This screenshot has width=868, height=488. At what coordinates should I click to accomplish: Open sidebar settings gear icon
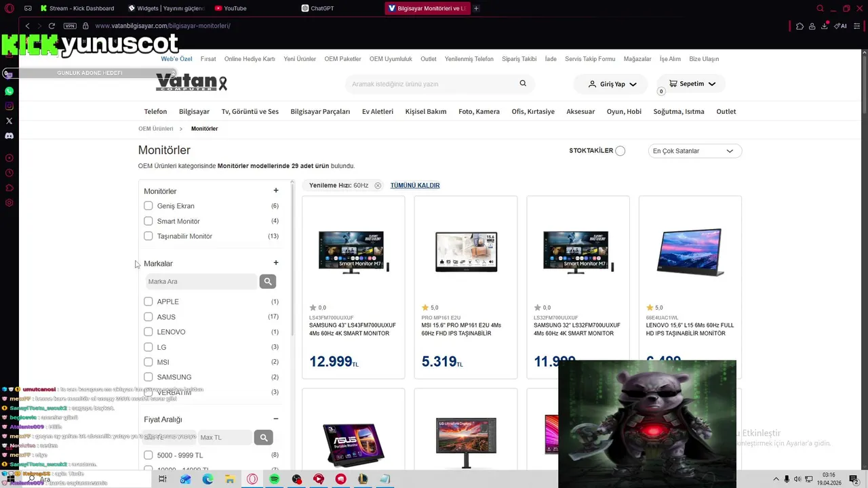[x=9, y=203]
